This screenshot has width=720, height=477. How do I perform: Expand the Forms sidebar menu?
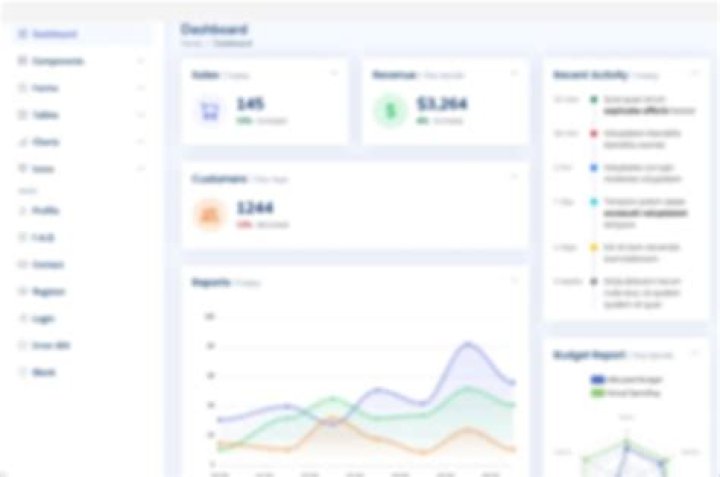(80, 88)
